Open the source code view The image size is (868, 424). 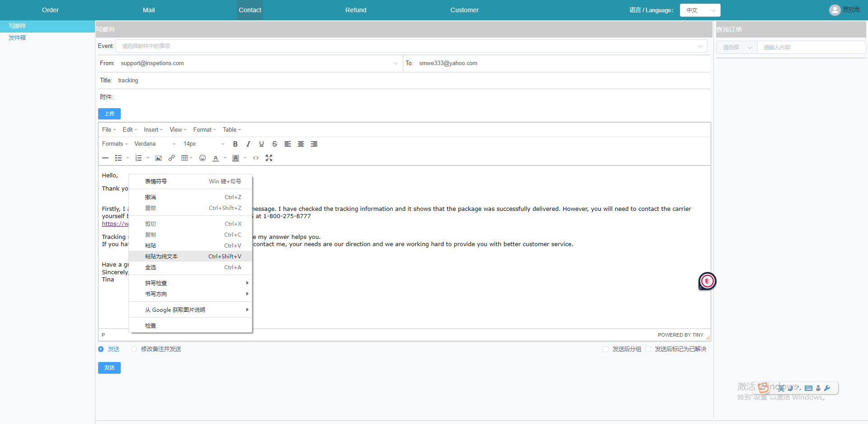(x=256, y=158)
